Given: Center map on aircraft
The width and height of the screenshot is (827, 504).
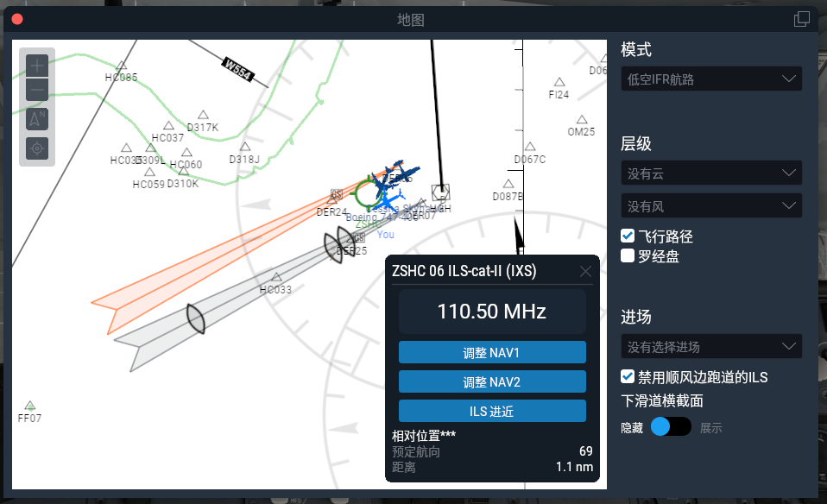Looking at the screenshot, I should point(37,148).
